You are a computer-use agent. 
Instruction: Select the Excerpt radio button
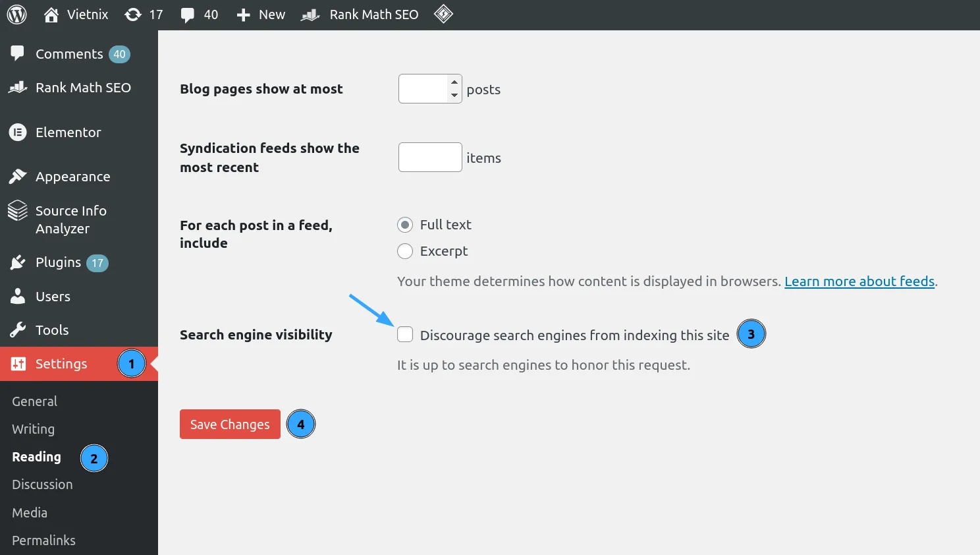(x=405, y=251)
